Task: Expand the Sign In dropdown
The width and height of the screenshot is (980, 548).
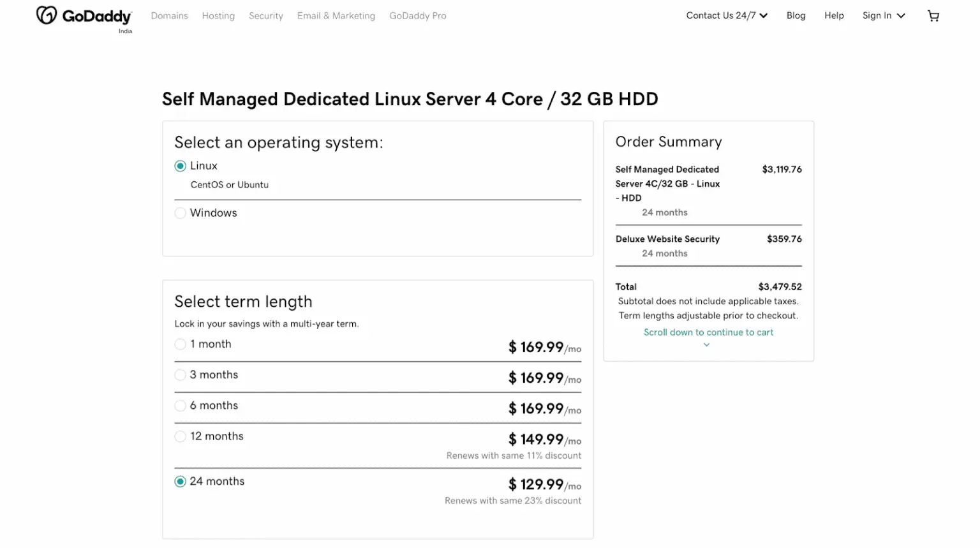Action: pos(884,16)
